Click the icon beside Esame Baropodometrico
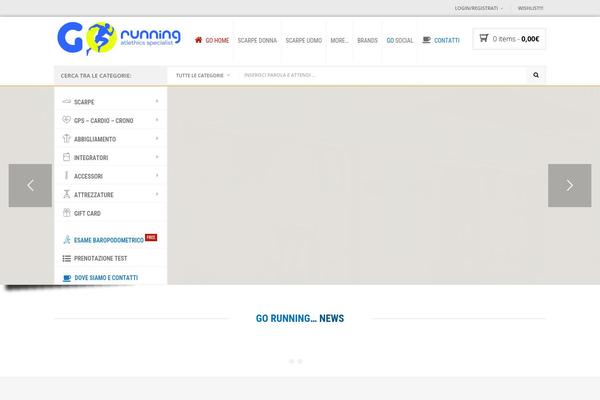The width and height of the screenshot is (600, 400). pyautogui.click(x=67, y=240)
